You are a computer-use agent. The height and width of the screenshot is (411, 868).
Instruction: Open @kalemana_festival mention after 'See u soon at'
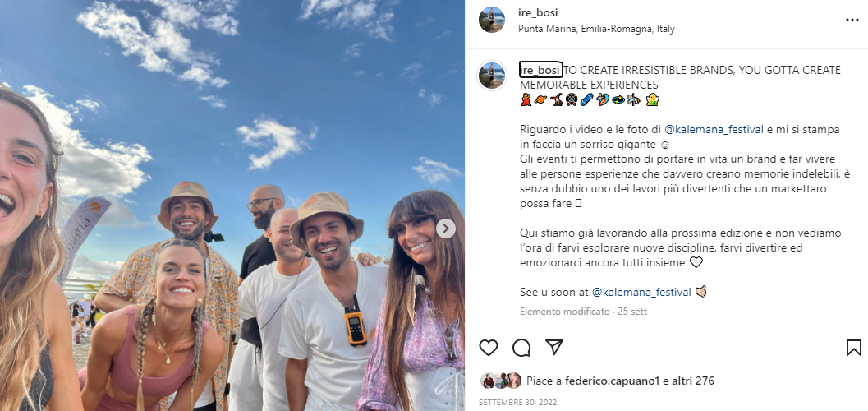(x=641, y=292)
